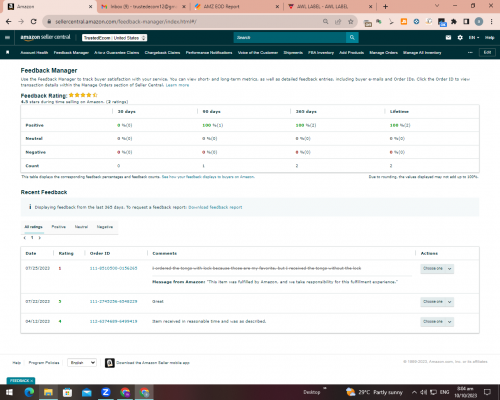Toggle the Chrome side panel icon
500x400 pixels.
[x=466, y=22]
